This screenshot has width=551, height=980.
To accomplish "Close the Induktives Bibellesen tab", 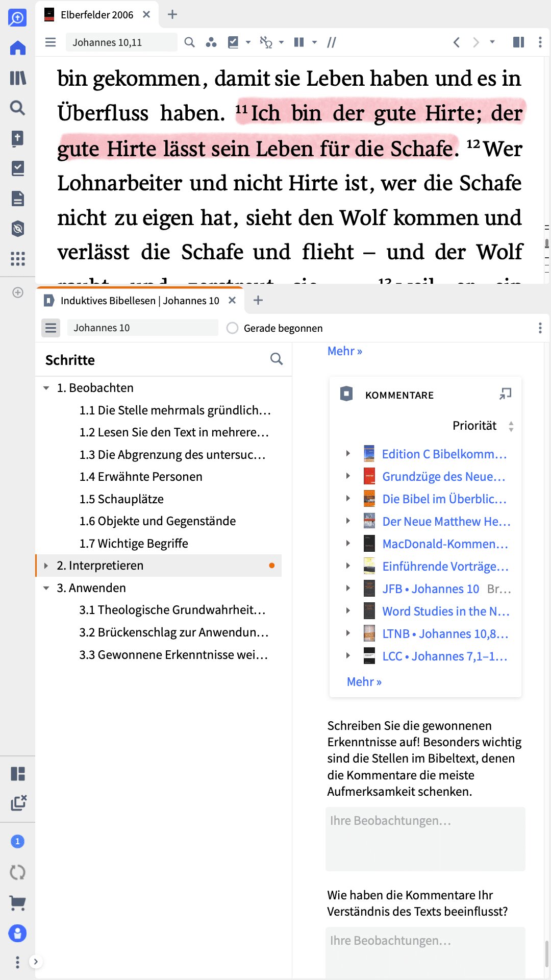I will point(232,301).
